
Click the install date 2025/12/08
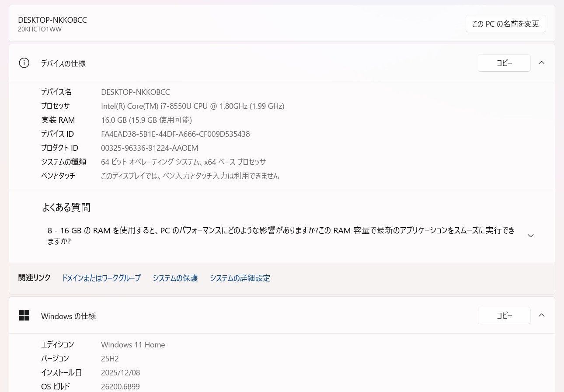(121, 372)
